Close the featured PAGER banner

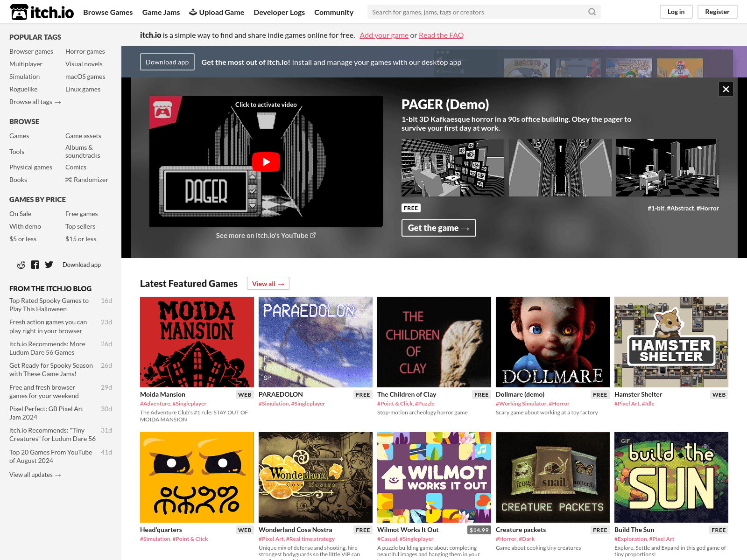pos(726,89)
